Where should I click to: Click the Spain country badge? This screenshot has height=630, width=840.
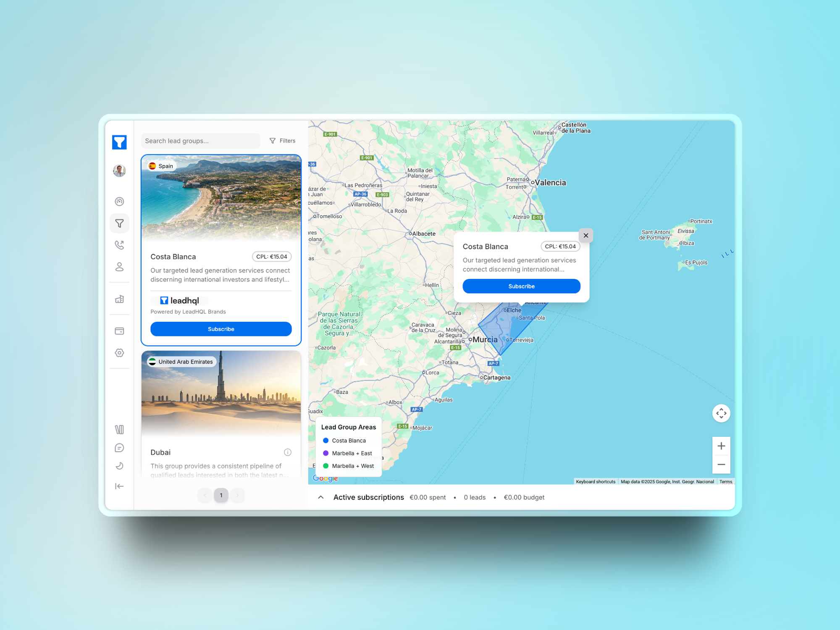(161, 166)
